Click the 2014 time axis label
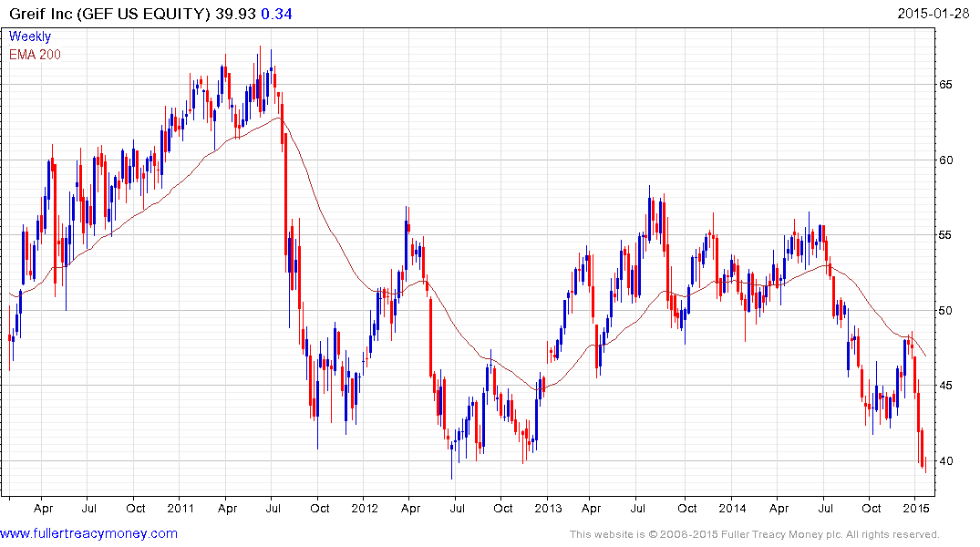Screen dimensions: 980x547 pyautogui.click(x=732, y=508)
